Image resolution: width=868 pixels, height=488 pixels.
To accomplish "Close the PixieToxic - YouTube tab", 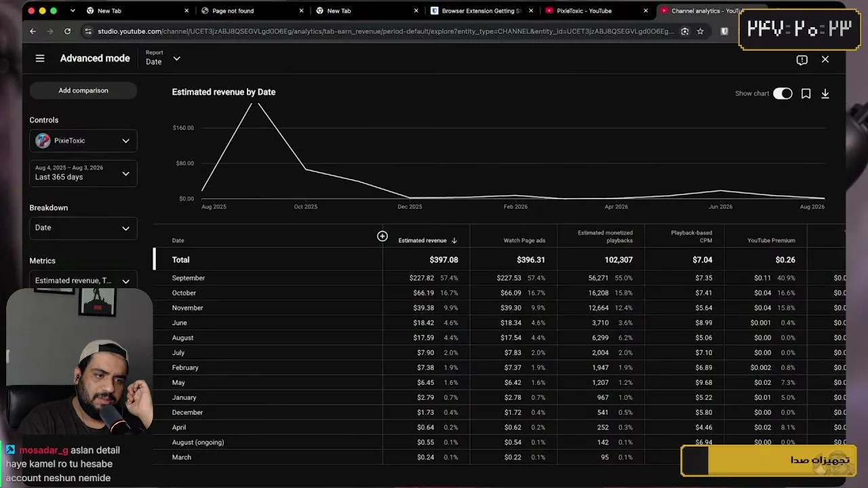I will click(x=646, y=11).
